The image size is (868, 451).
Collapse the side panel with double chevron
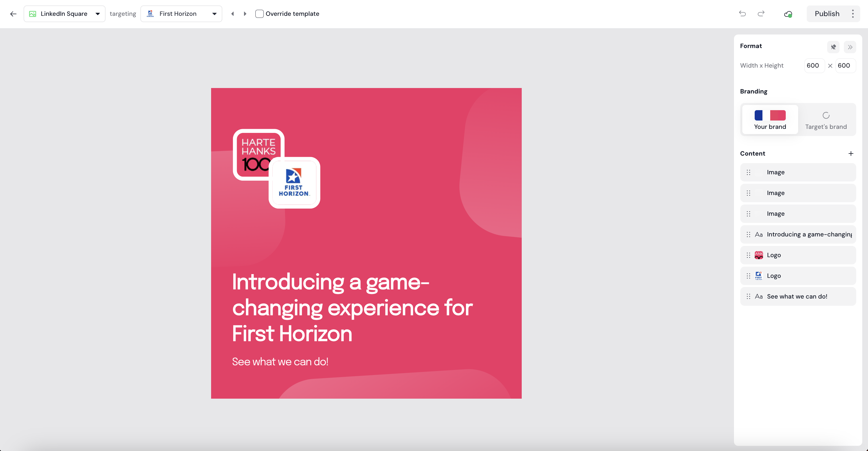(850, 47)
